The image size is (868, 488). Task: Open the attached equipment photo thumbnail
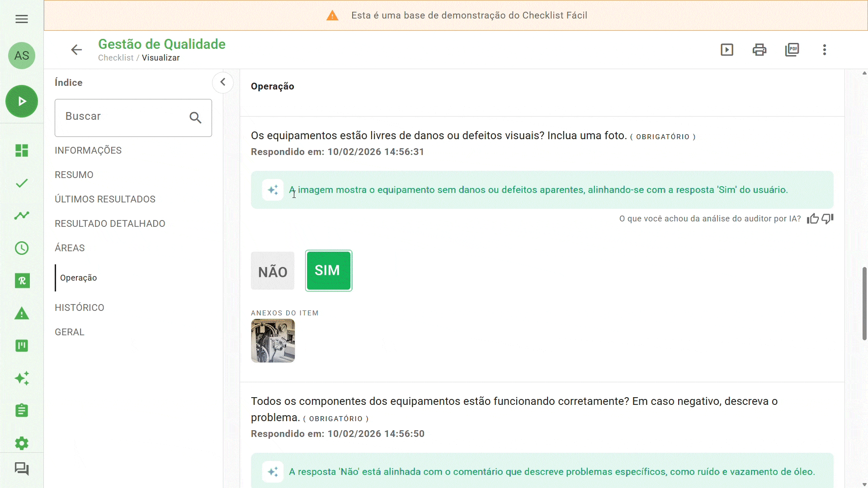point(273,341)
